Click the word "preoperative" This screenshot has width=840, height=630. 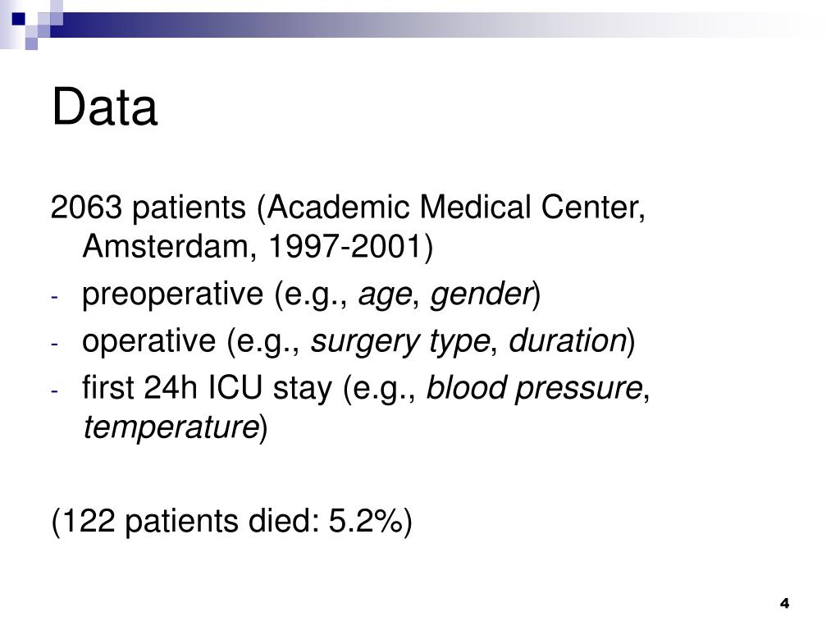point(172,294)
